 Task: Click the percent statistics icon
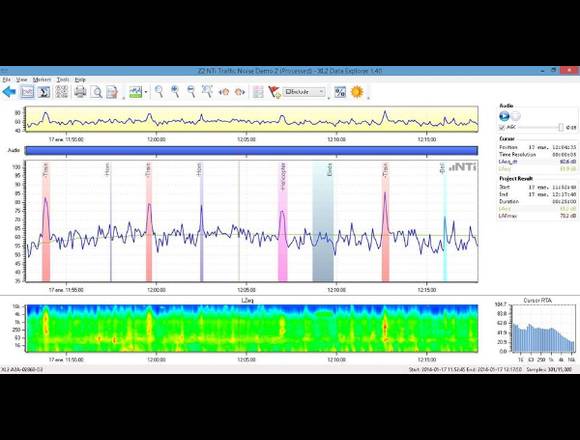[340, 92]
